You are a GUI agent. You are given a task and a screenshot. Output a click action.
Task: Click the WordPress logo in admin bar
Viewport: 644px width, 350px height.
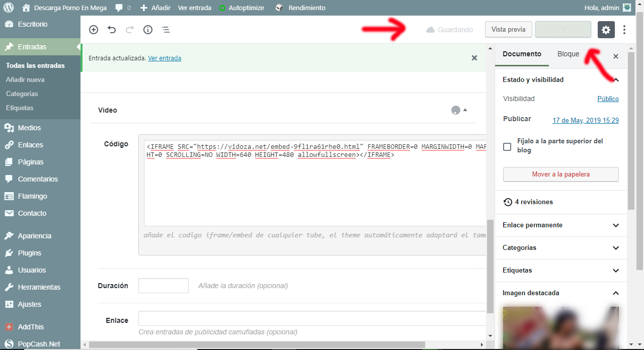pos(8,8)
